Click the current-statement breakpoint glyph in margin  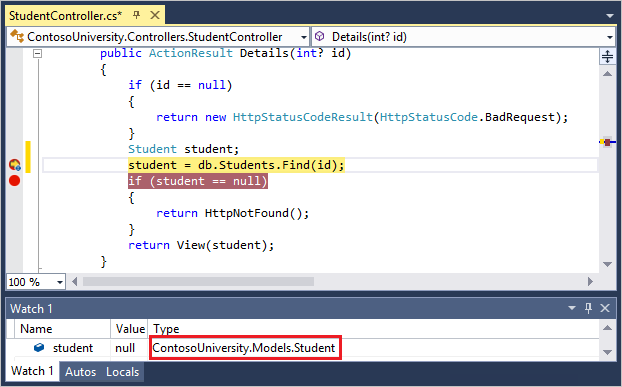pyautogui.click(x=15, y=165)
